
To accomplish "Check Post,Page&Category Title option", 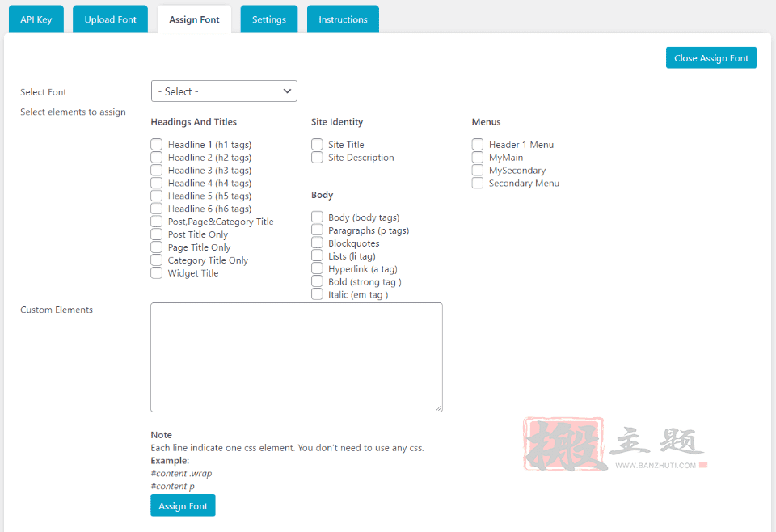I will (156, 222).
